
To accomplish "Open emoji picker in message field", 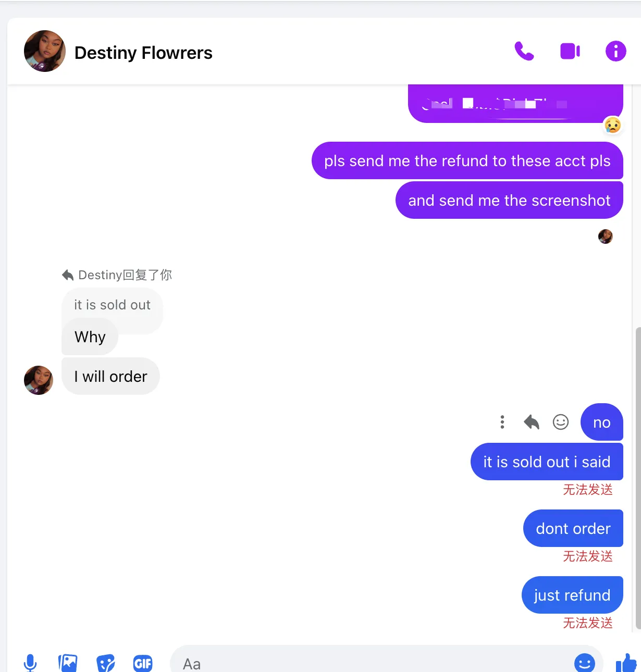I will [585, 663].
